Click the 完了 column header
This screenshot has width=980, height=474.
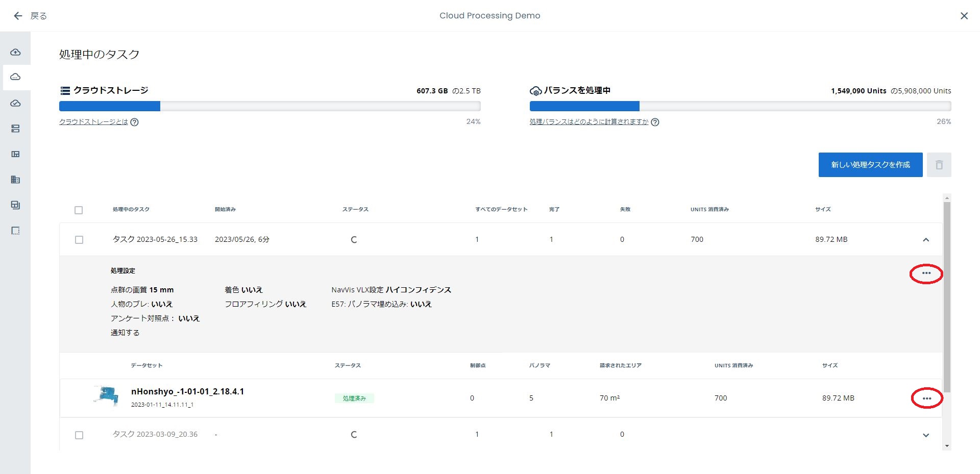coord(554,209)
